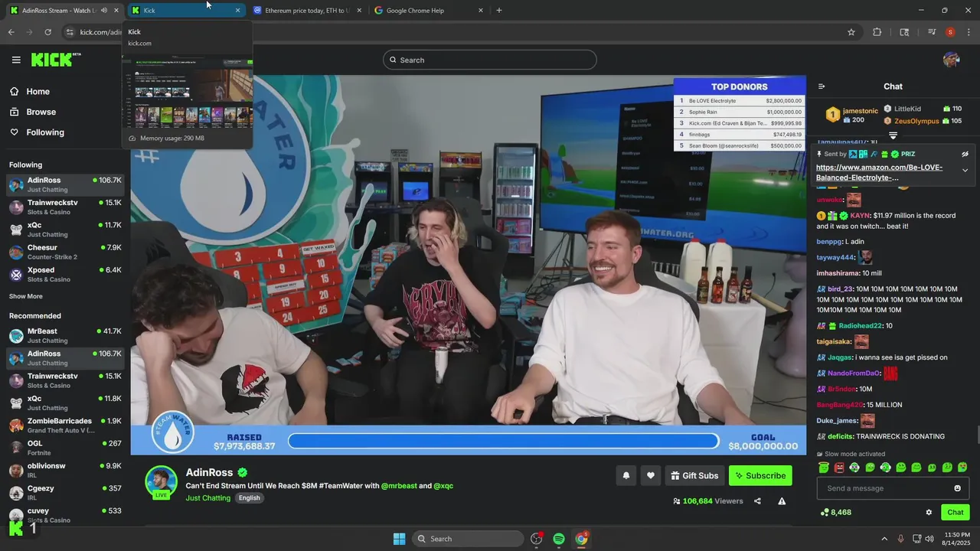Open Chrome from the taskbar

tap(582, 539)
